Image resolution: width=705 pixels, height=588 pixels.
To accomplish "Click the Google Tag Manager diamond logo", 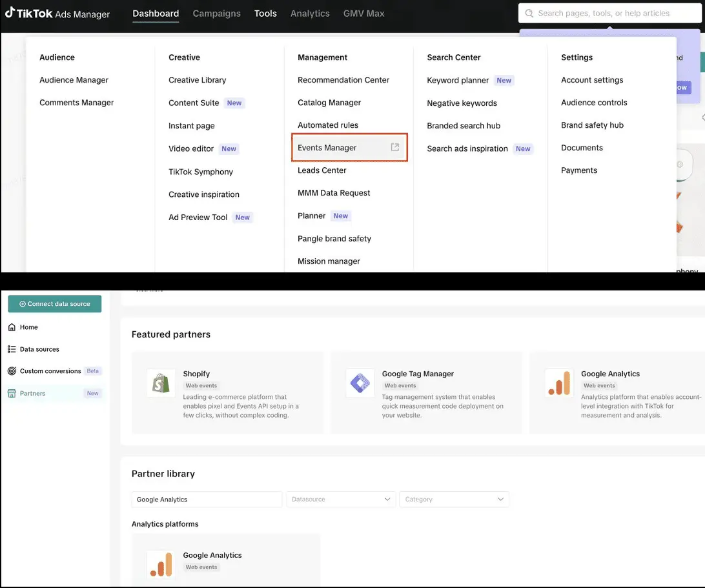I will (360, 383).
